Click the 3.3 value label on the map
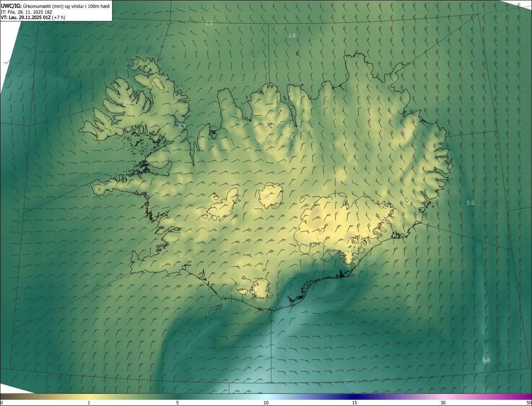 [x=209, y=24]
